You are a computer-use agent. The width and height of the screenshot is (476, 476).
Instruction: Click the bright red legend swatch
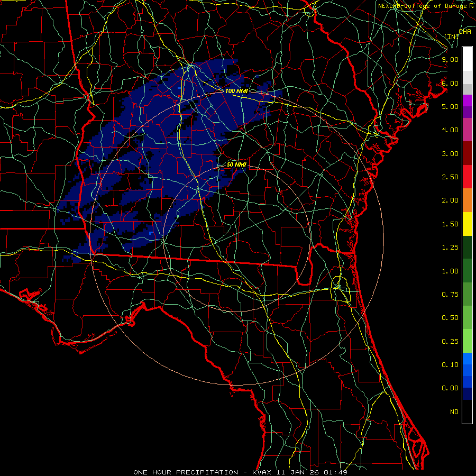click(467, 177)
